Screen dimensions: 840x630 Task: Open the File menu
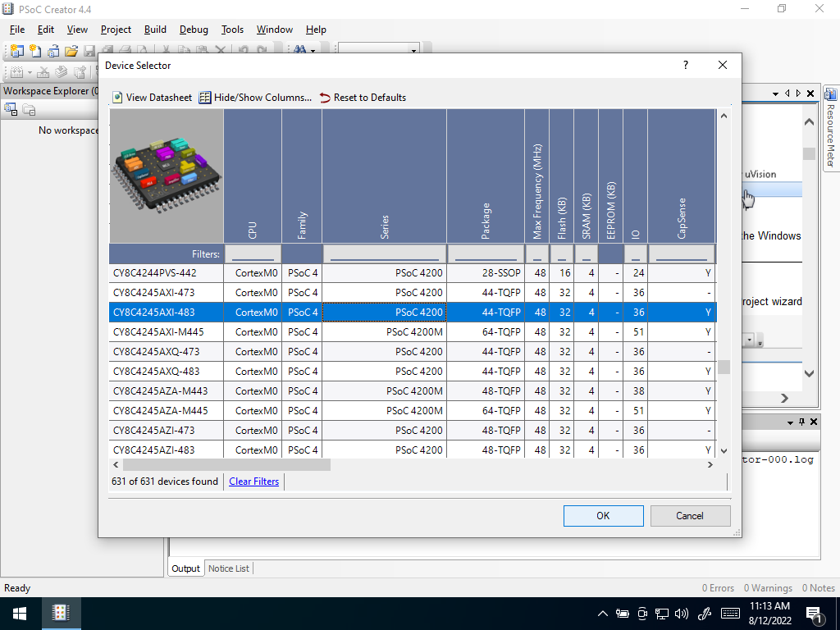[x=17, y=30]
